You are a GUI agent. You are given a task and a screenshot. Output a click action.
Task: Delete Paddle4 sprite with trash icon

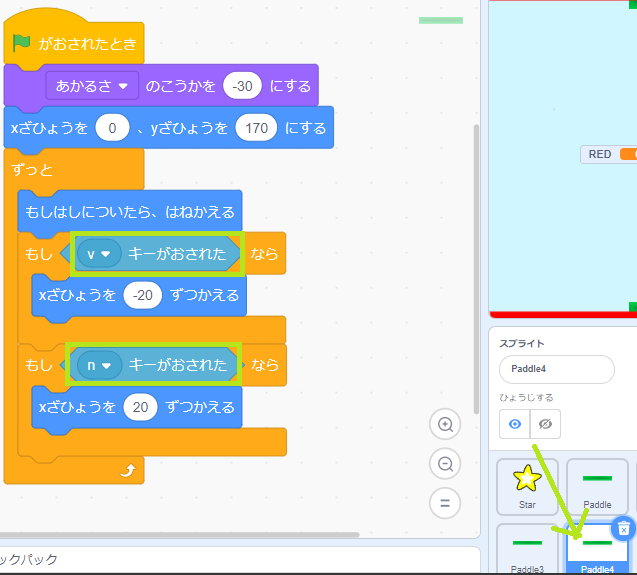tap(623, 529)
